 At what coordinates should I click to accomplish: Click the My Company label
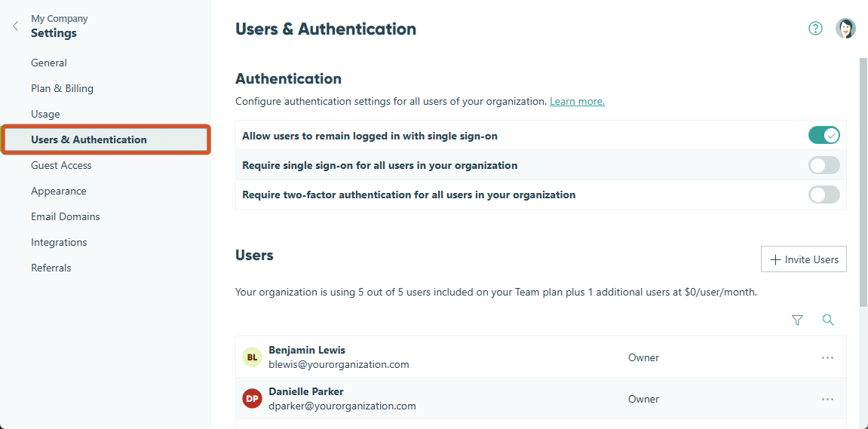pyautogui.click(x=60, y=18)
